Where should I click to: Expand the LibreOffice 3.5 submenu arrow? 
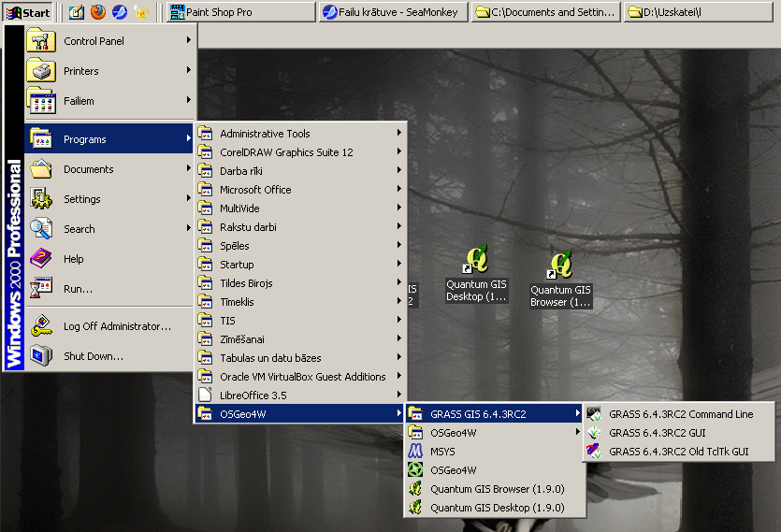click(399, 394)
